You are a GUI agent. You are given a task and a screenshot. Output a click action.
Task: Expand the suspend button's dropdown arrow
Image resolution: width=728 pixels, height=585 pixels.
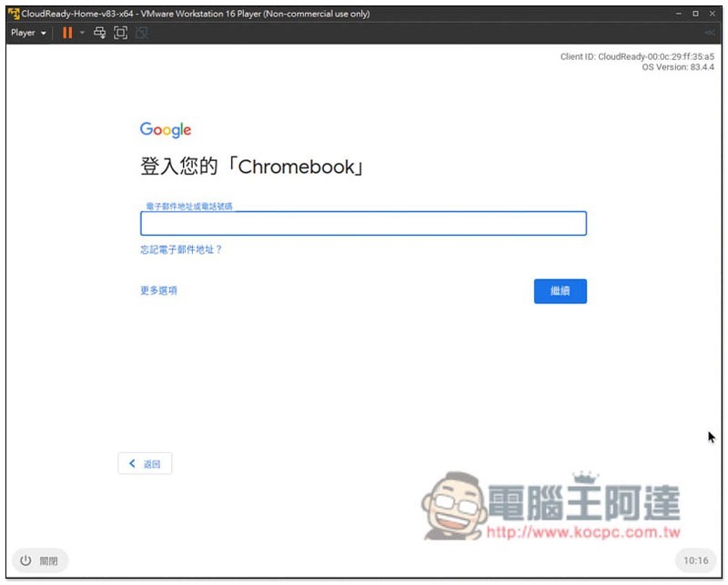82,33
